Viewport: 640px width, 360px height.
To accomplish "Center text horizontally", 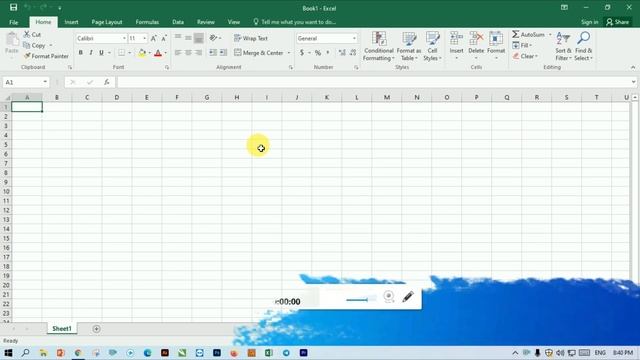I will [188, 53].
